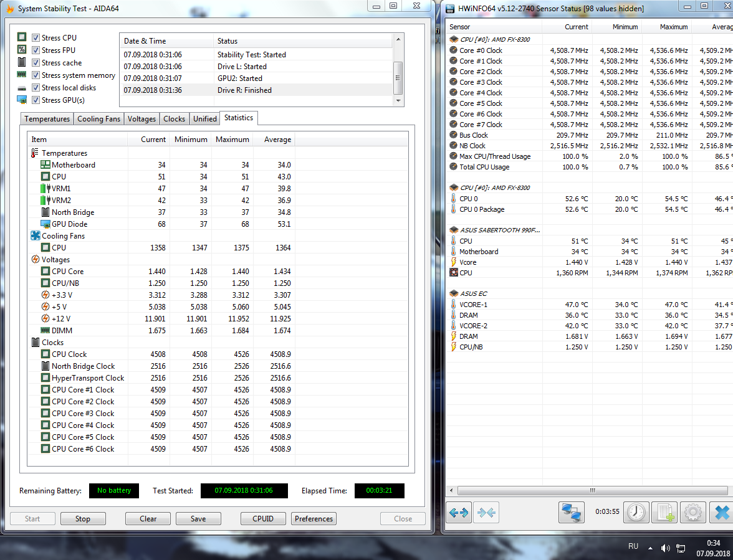Toggle the Stress system memory checkbox
Image resolution: width=733 pixels, height=560 pixels.
pyautogui.click(x=36, y=75)
